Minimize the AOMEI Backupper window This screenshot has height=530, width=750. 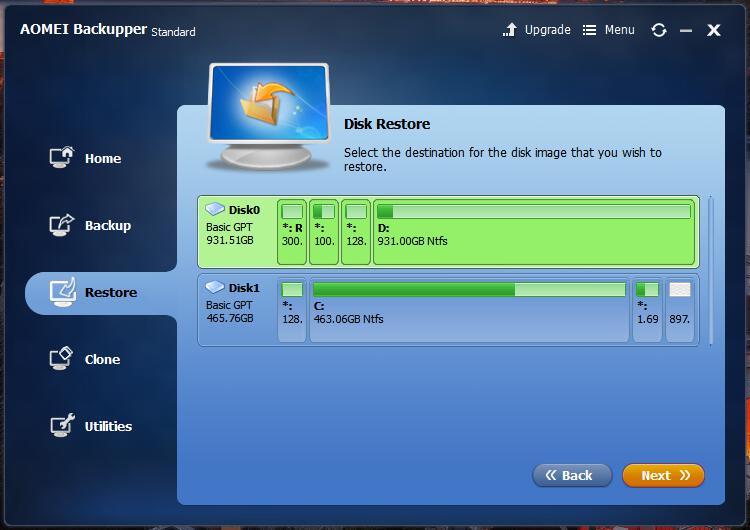[686, 31]
